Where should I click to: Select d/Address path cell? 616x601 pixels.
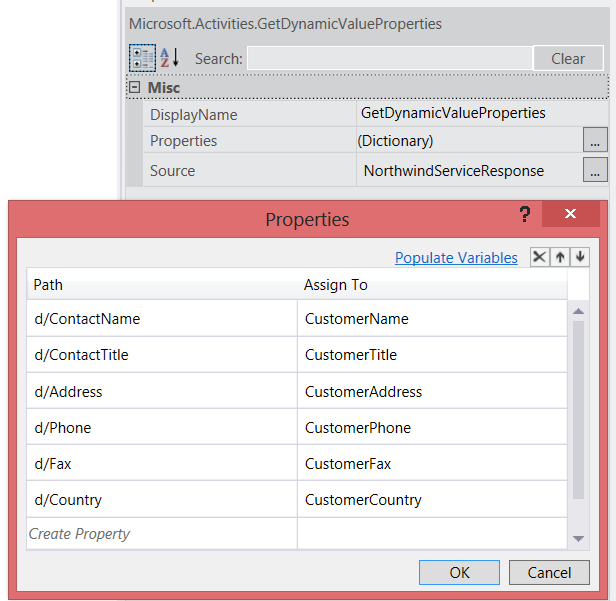coord(162,391)
